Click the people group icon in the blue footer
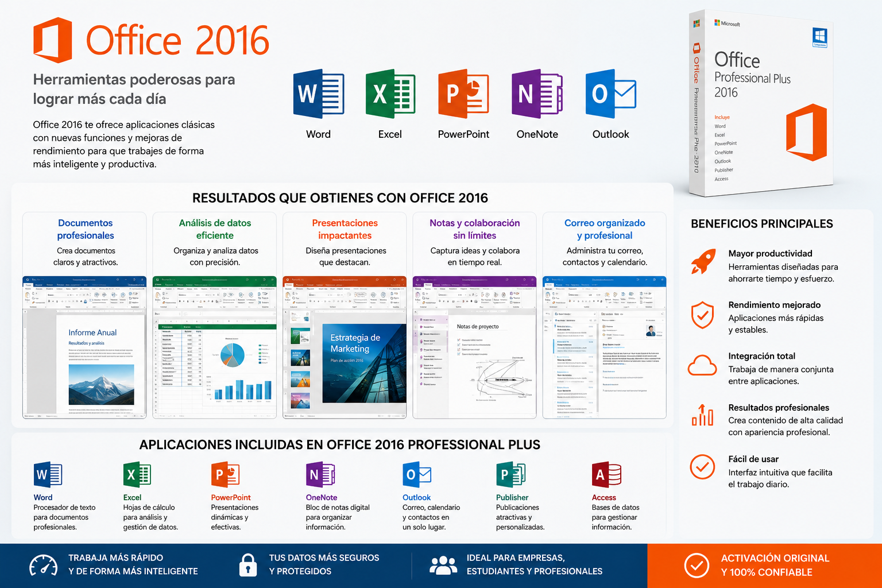The height and width of the screenshot is (588, 882). click(x=444, y=565)
